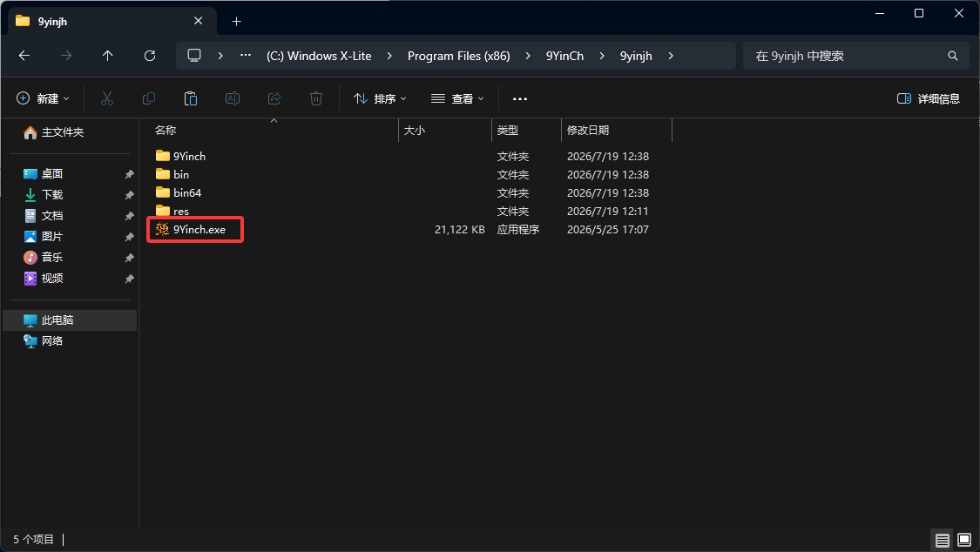980x552 pixels.
Task: Switch to large icons view in status bar
Action: (x=963, y=540)
